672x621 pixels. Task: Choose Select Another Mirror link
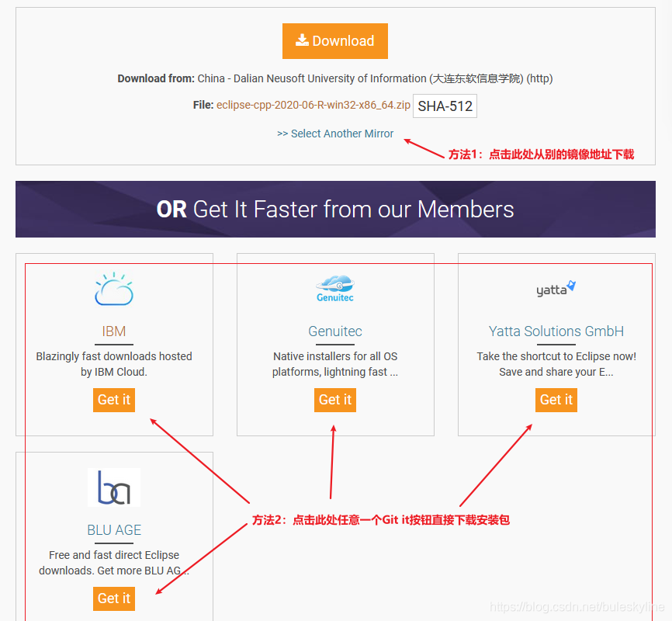335,134
